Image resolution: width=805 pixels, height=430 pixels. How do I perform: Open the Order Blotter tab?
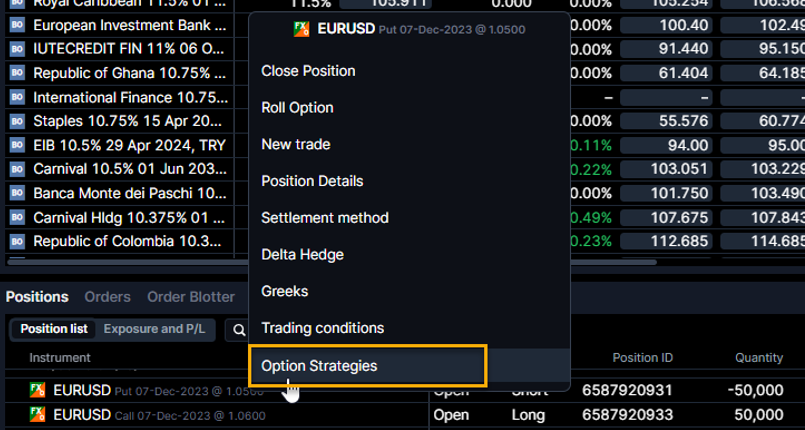(190, 297)
